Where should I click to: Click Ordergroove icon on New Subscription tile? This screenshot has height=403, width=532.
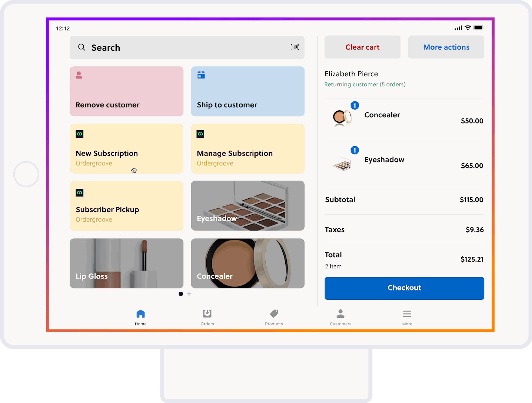coord(80,134)
